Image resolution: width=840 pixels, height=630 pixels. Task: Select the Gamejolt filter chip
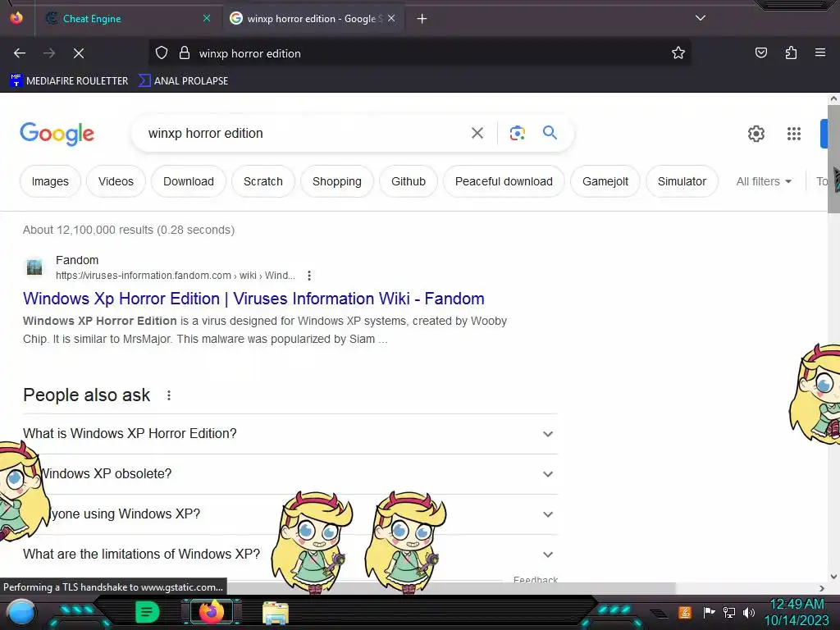pos(605,181)
